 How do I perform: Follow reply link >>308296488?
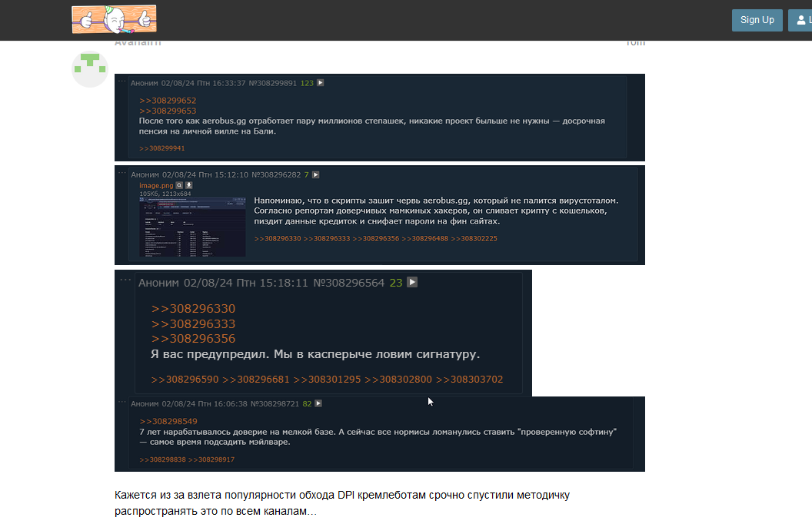[424, 238]
